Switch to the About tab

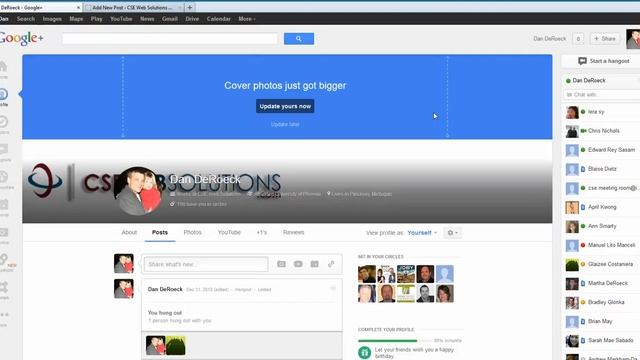coord(129,232)
